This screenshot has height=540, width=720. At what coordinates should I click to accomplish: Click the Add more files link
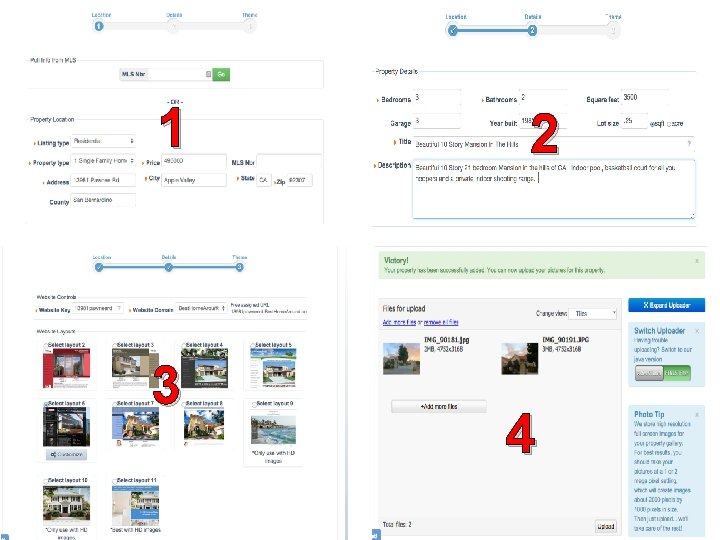pos(399,322)
